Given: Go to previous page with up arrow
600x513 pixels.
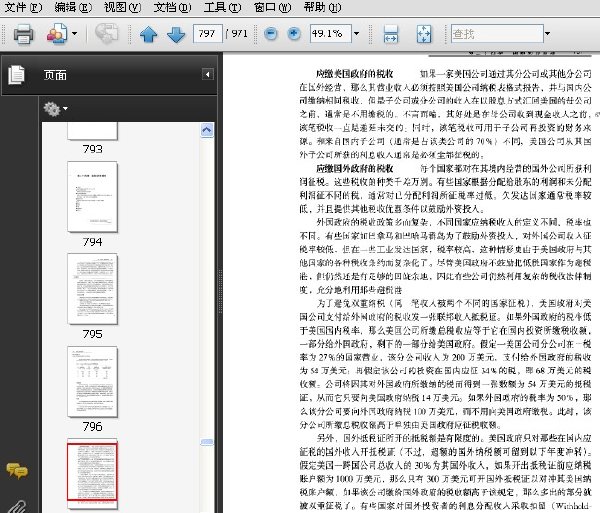Looking at the screenshot, I should (148, 34).
